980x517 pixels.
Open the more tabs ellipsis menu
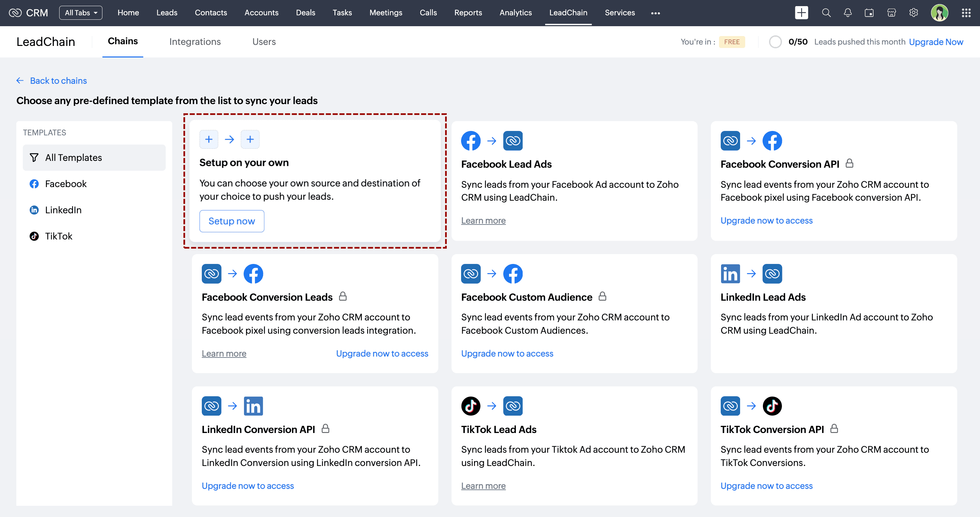coord(655,13)
